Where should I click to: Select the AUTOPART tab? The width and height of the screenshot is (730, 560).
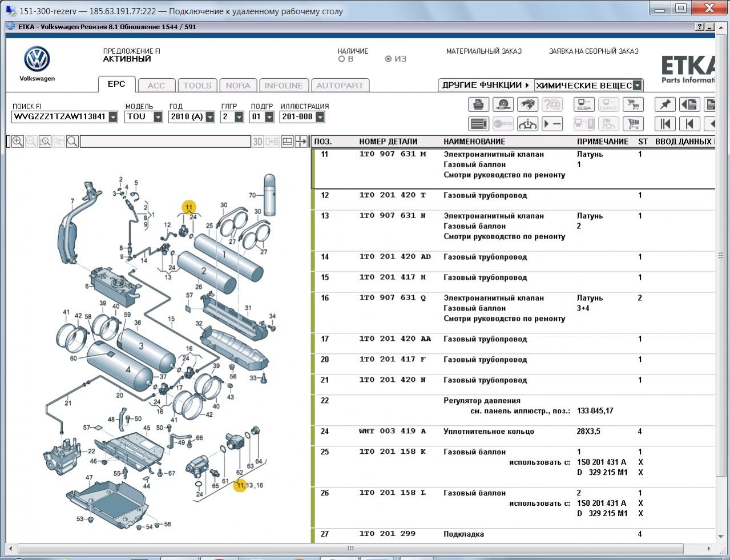click(x=340, y=86)
